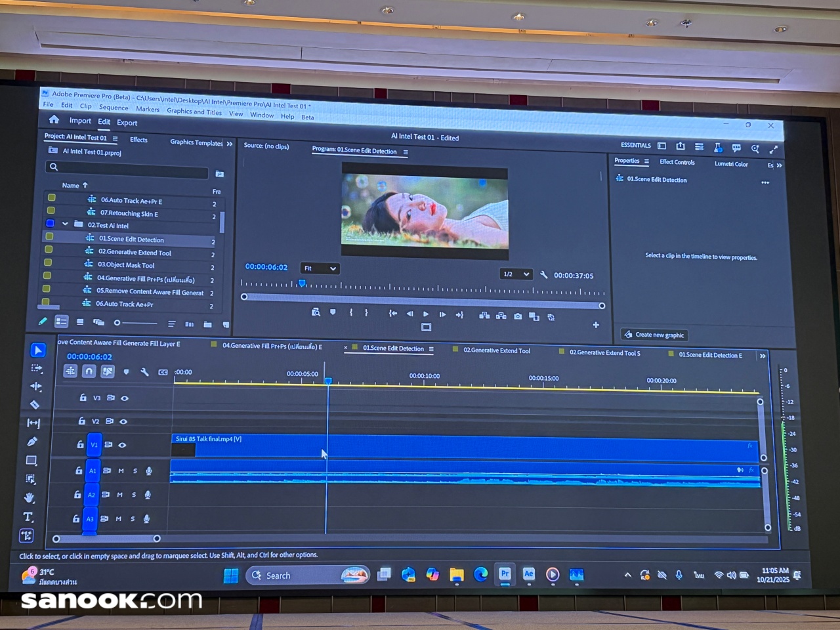Viewport: 840px width, 630px height.
Task: Collapse the 02.Test Ai Intel bin
Action: click(x=65, y=224)
